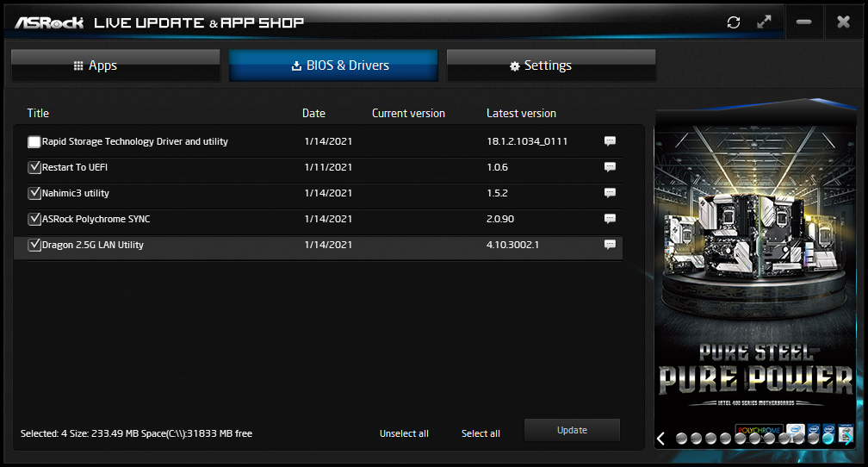Open Dragon 2.5G LAN Utility comment icon

point(610,245)
